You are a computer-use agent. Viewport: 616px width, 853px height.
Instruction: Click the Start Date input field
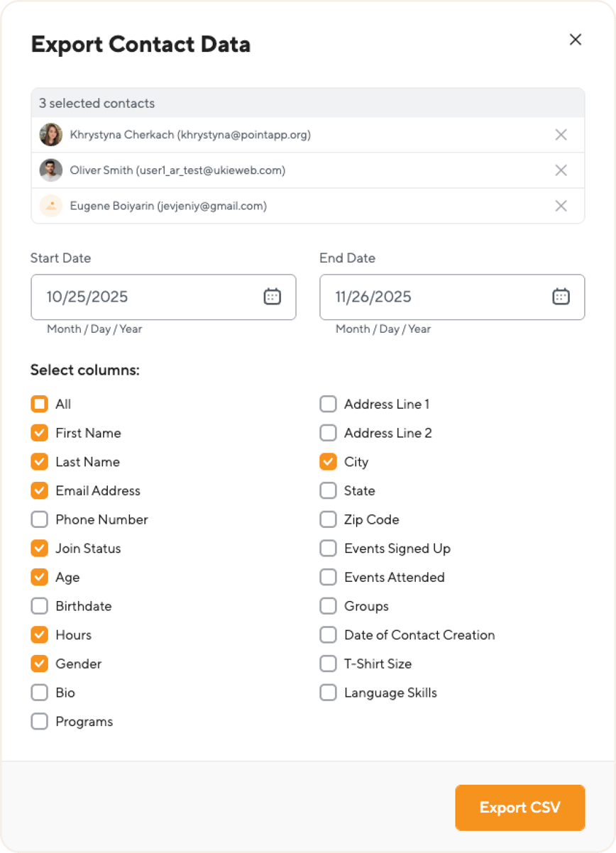pyautogui.click(x=163, y=297)
